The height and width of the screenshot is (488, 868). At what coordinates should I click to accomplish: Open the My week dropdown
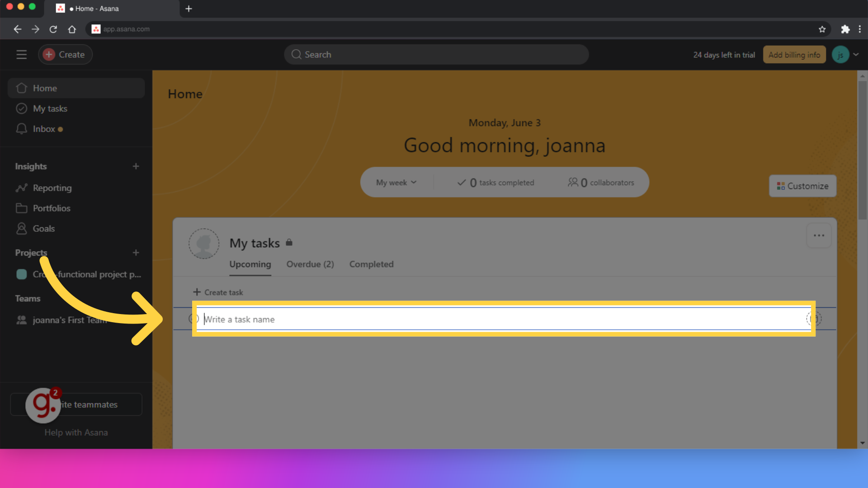(x=396, y=183)
